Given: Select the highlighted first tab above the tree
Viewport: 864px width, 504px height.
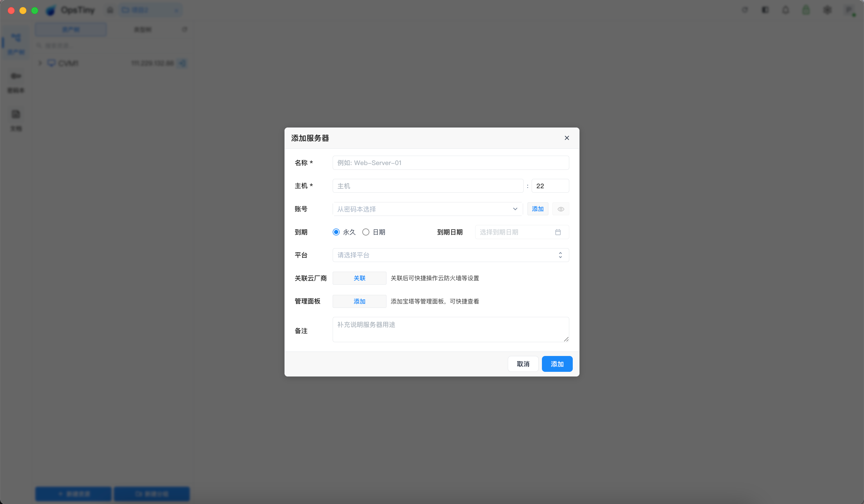Looking at the screenshot, I should tap(71, 29).
